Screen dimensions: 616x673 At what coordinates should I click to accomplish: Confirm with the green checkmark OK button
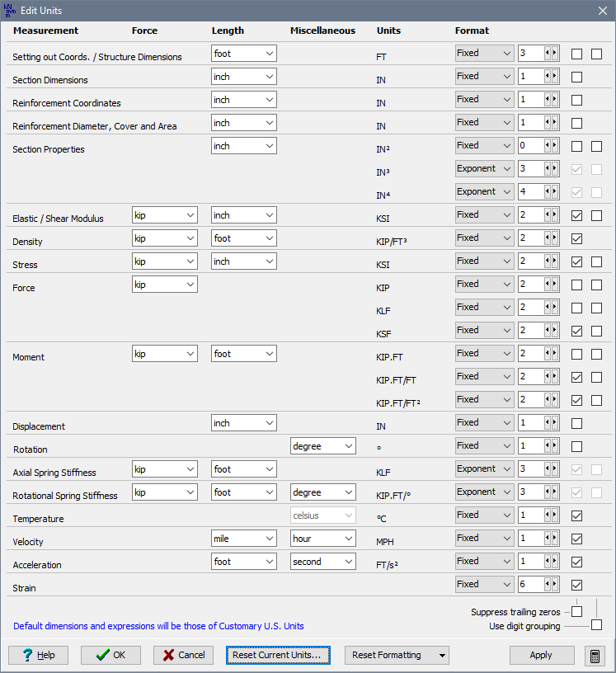coord(111,656)
